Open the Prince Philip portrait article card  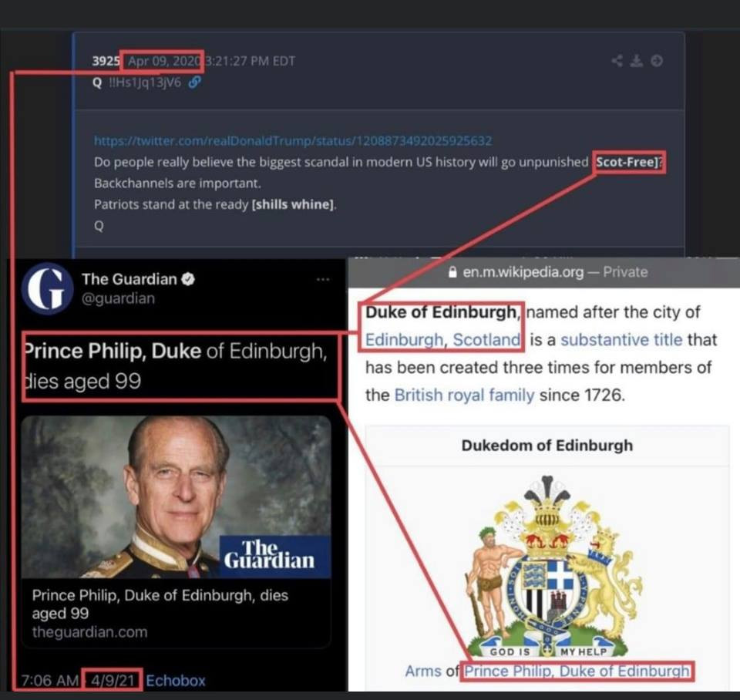176,531
